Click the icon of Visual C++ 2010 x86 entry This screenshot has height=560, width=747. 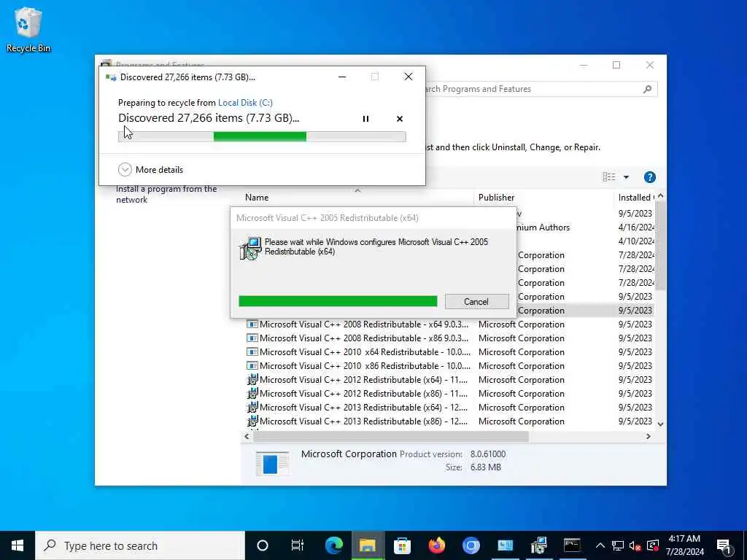[252, 366]
